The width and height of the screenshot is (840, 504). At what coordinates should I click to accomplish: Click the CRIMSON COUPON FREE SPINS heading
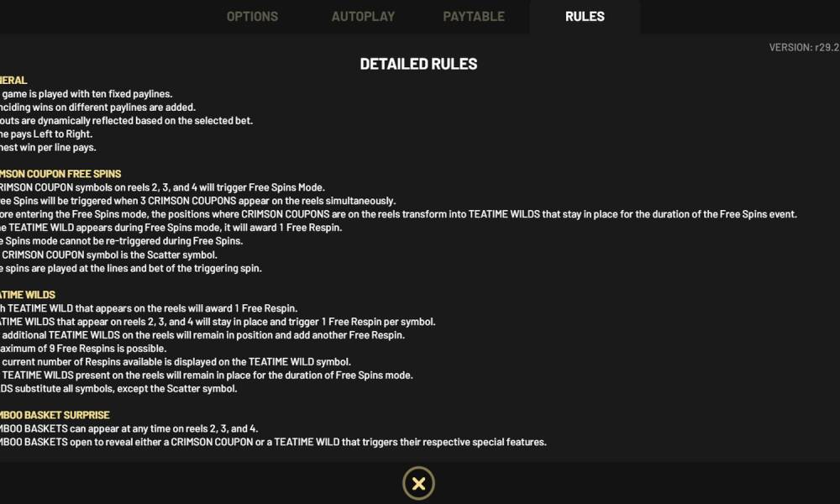[x=61, y=174]
